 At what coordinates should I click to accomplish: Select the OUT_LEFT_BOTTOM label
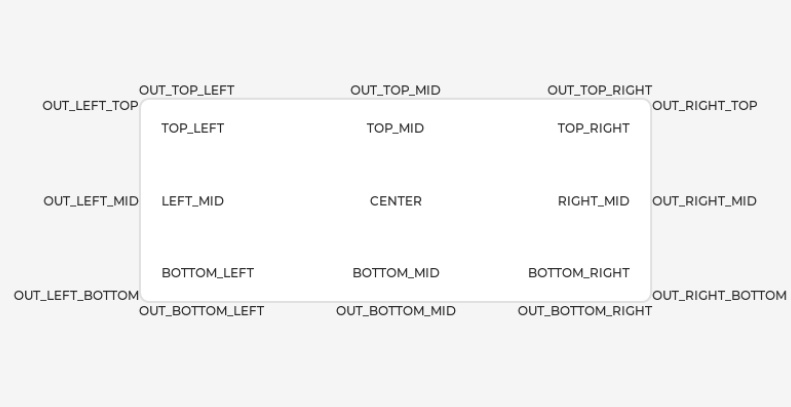click(76, 296)
